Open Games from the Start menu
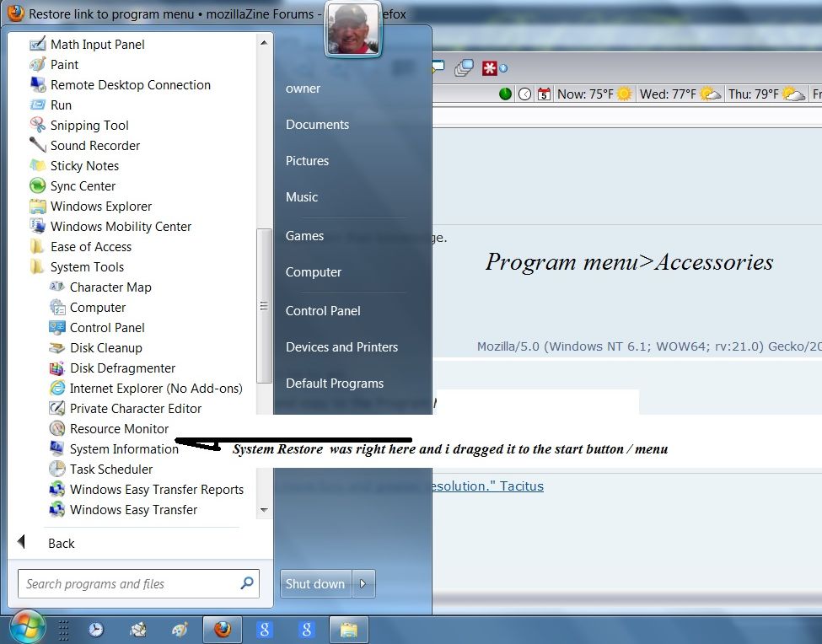Image resolution: width=822 pixels, height=644 pixels. (304, 236)
